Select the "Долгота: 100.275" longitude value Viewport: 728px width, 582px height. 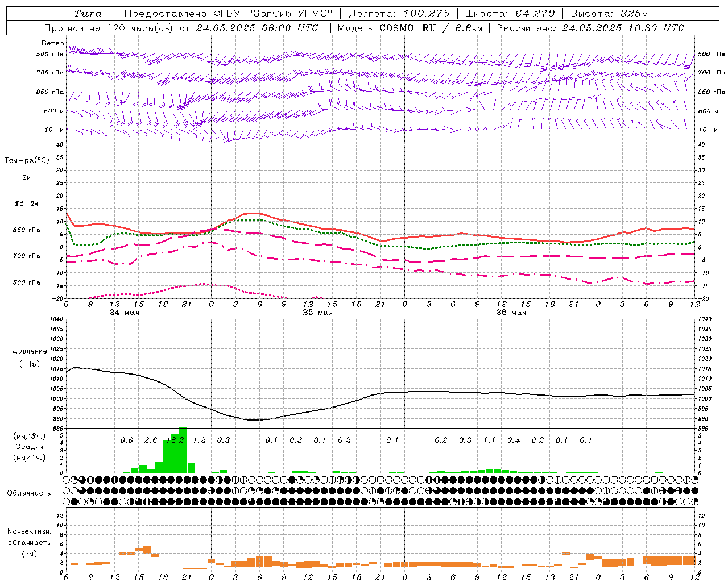(399, 14)
